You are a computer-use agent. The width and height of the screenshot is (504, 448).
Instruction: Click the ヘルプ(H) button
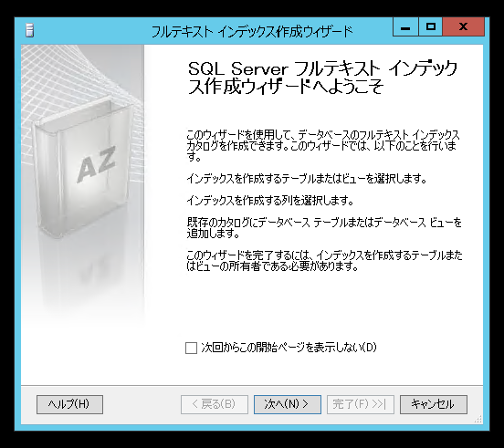click(69, 404)
